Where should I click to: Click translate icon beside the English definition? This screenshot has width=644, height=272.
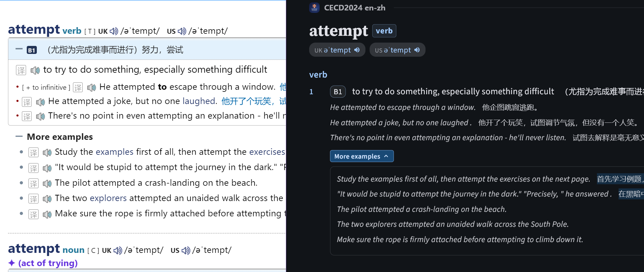(21, 70)
